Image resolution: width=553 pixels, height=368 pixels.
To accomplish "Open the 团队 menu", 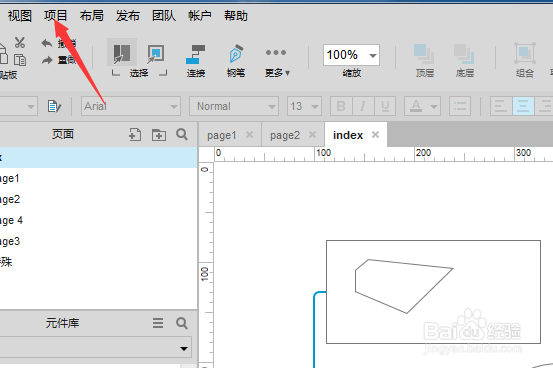I will 164,16.
